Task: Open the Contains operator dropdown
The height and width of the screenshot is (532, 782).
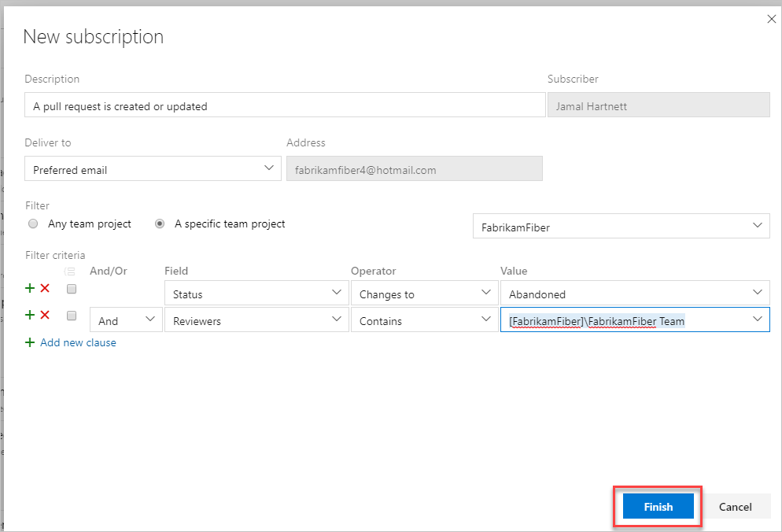Action: coord(424,320)
